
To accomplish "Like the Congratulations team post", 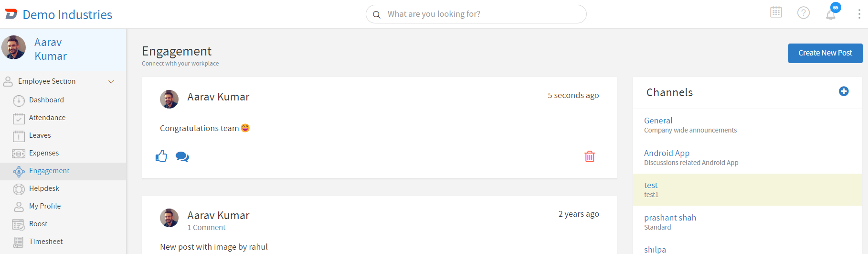I will (x=161, y=156).
